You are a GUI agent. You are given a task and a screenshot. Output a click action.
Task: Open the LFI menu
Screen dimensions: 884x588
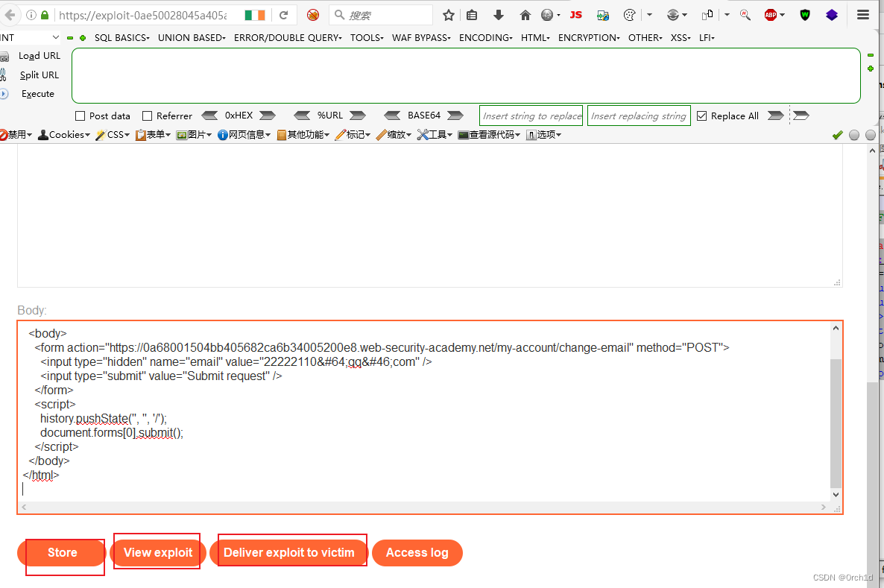[x=707, y=38]
